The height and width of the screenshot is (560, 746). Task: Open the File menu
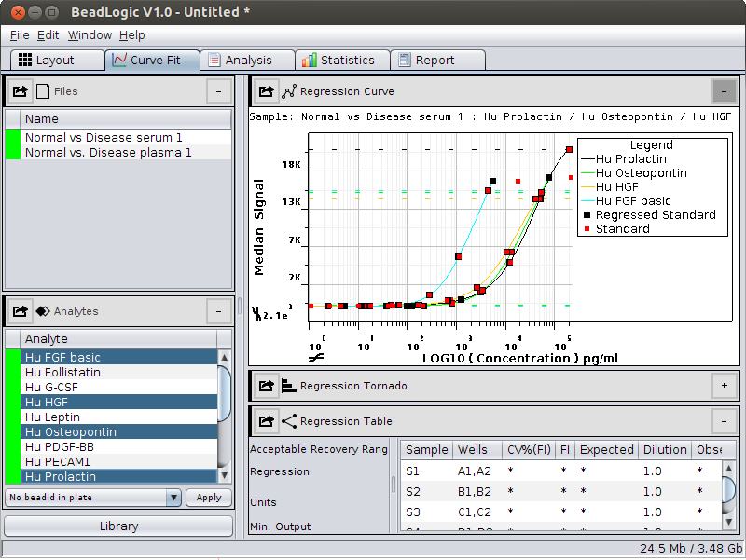[x=20, y=35]
